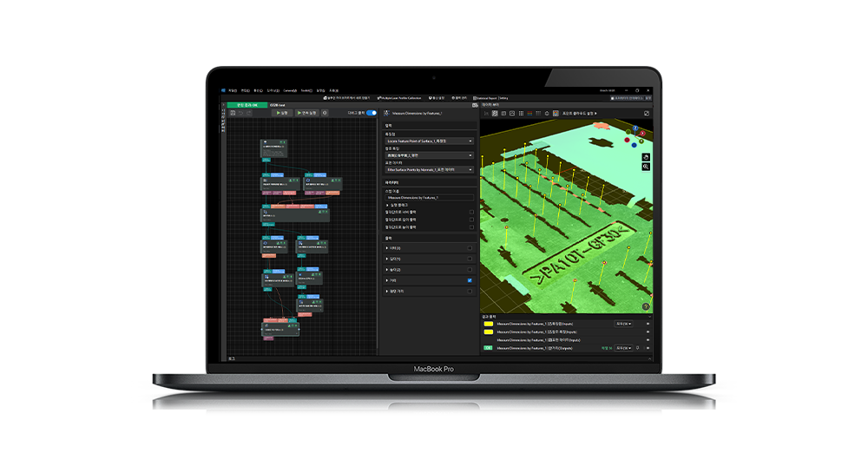Open graph settings gear icon
Image resolution: width=868 pixels, height=453 pixels.
point(325,113)
